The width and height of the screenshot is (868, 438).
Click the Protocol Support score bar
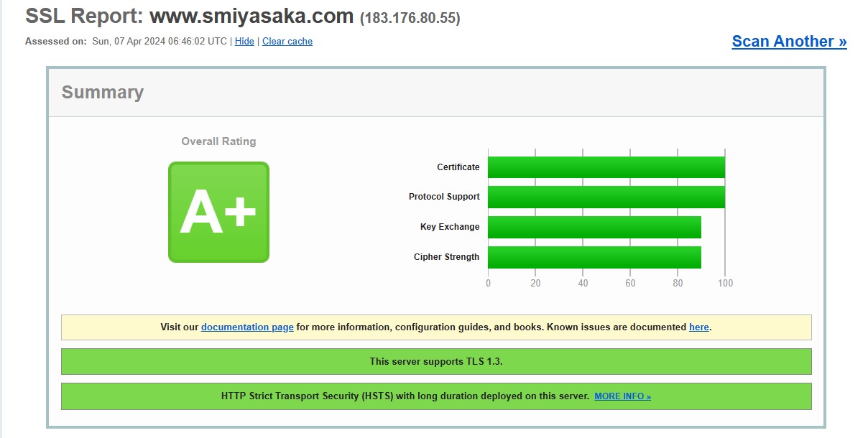[x=606, y=197]
